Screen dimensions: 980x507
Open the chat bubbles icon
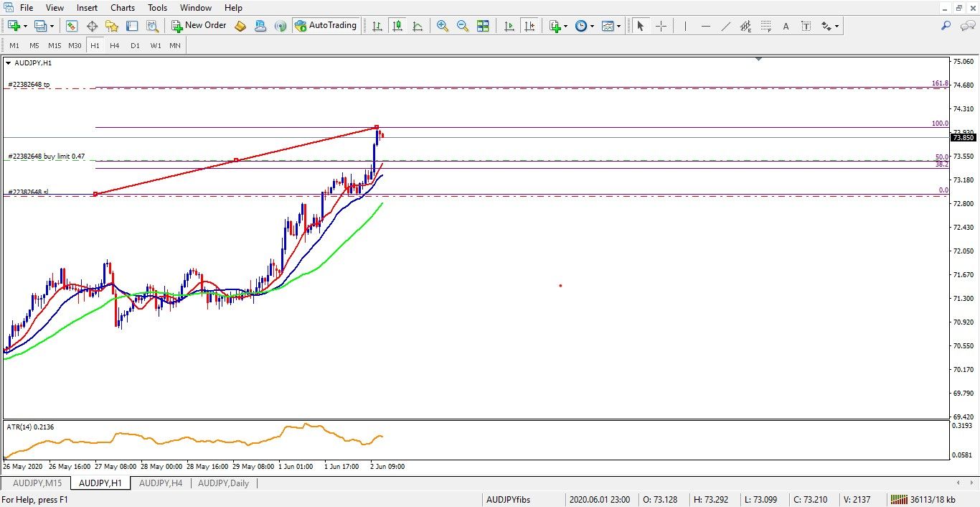point(967,26)
